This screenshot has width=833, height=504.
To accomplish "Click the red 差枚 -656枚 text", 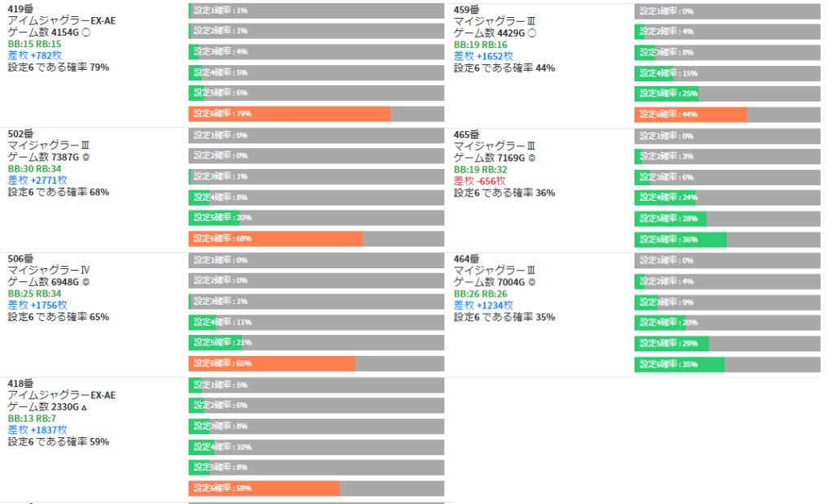I will (x=479, y=180).
